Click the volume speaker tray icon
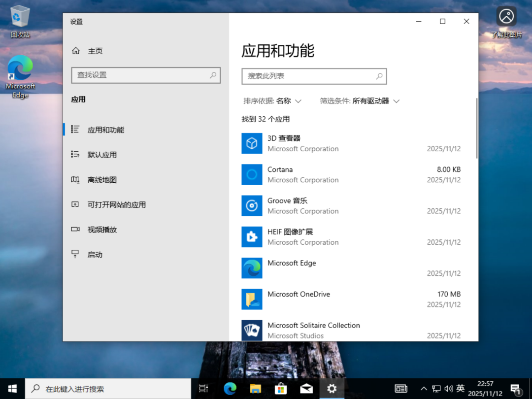The width and height of the screenshot is (532, 399). (x=449, y=389)
